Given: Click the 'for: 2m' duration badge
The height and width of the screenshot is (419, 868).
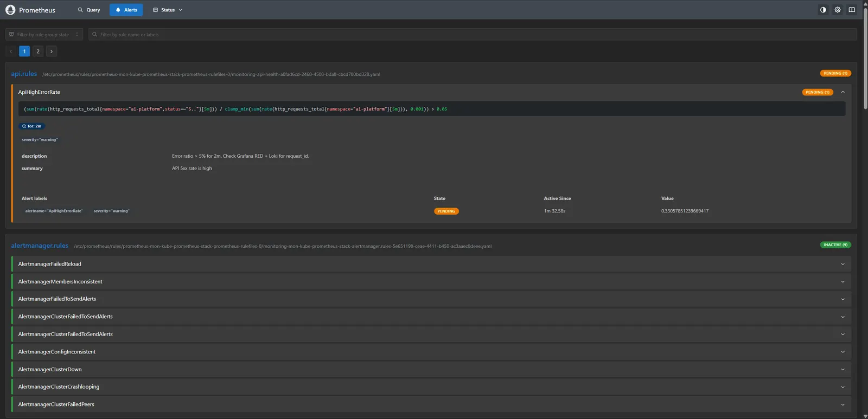Looking at the screenshot, I should (x=32, y=126).
